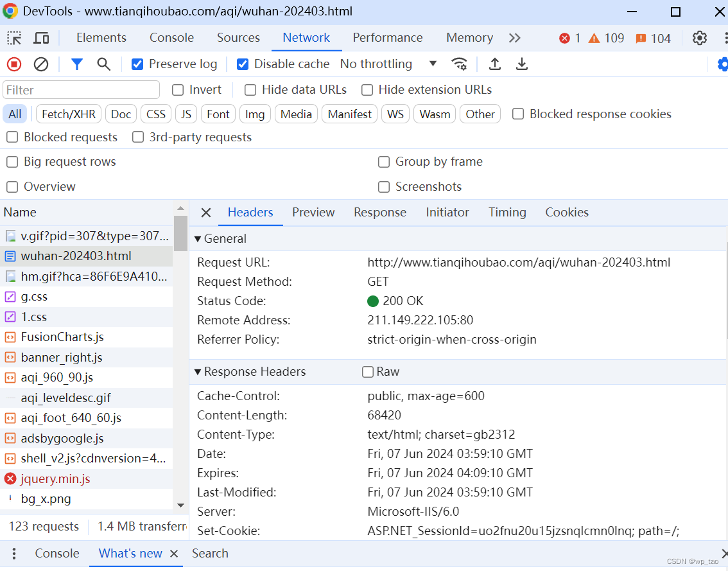Check Hide data URLs
This screenshot has height=571, width=728.
click(250, 90)
